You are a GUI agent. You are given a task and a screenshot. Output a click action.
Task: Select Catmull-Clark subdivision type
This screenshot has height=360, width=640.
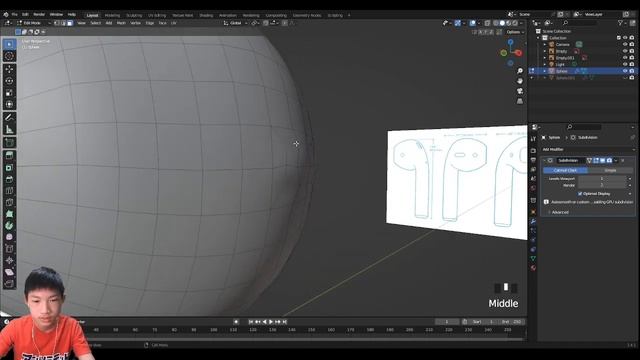pyautogui.click(x=565, y=170)
